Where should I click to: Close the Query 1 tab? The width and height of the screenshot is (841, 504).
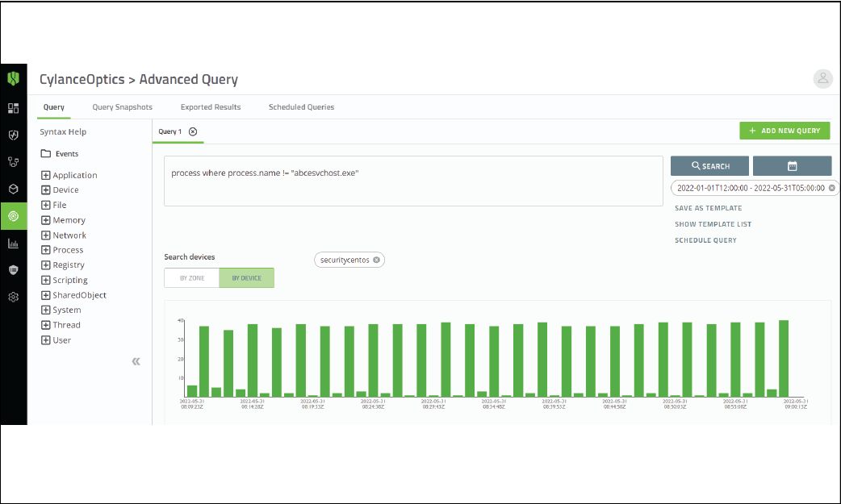click(x=193, y=131)
